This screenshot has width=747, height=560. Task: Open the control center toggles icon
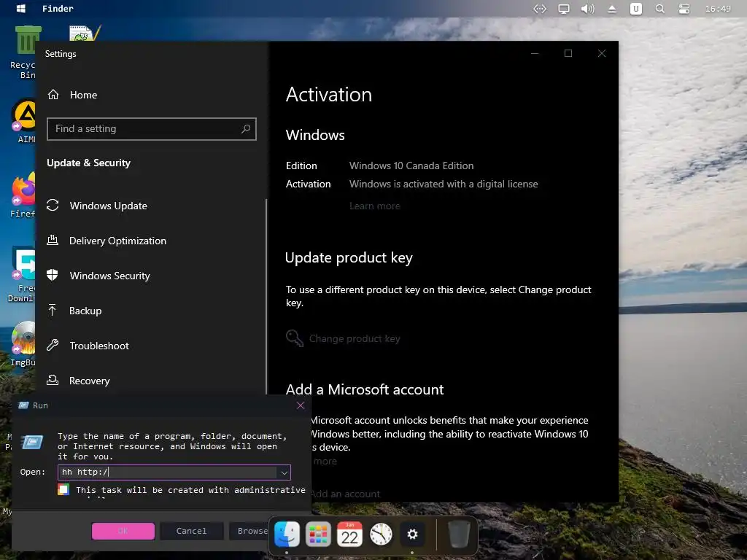684,9
